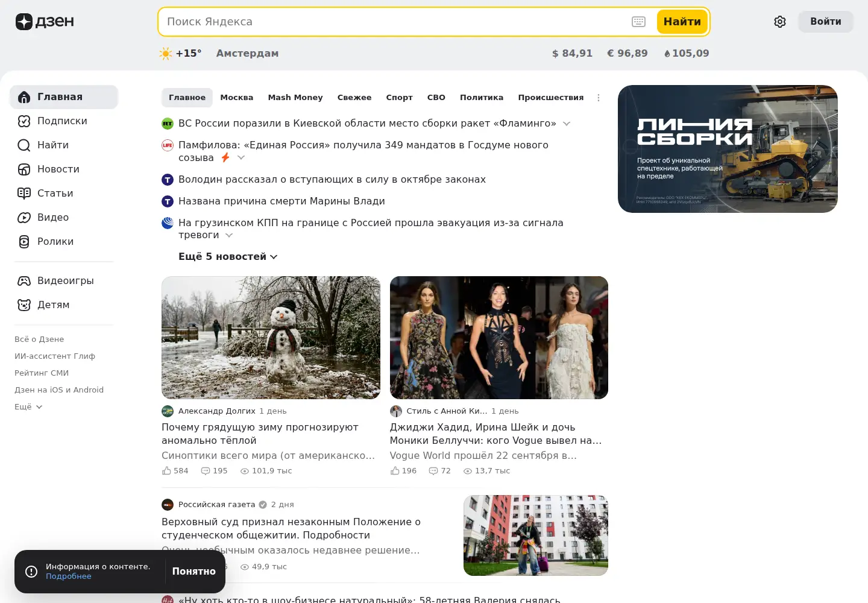
Task: Open settings gear icon
Action: pyautogui.click(x=780, y=22)
